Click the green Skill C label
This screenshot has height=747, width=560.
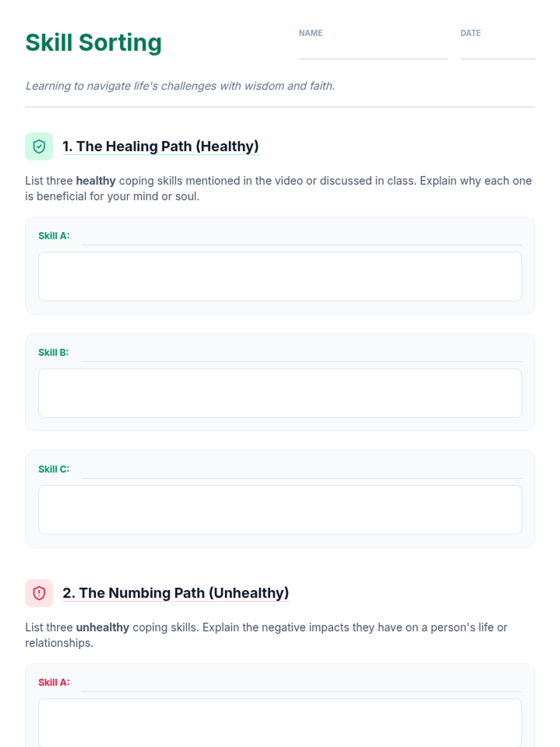54,469
